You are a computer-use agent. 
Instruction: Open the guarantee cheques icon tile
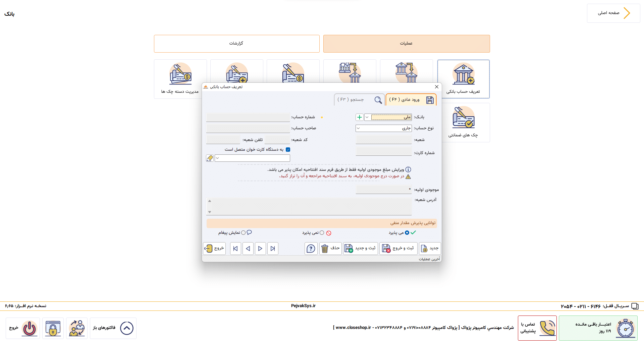(x=463, y=122)
